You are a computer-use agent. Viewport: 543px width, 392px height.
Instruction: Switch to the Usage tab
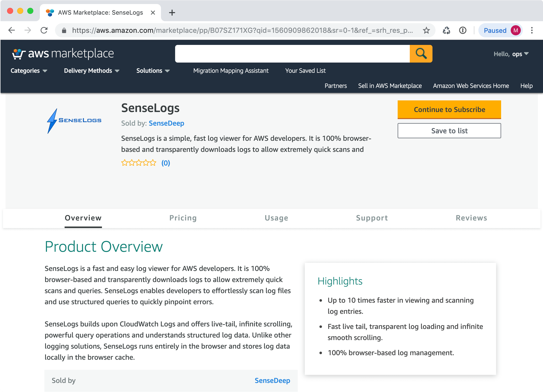coord(276,218)
